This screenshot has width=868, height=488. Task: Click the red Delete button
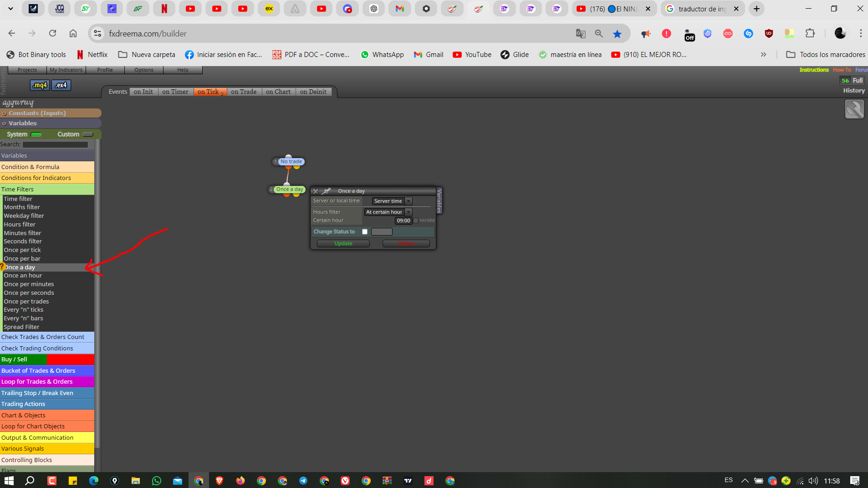(x=406, y=243)
